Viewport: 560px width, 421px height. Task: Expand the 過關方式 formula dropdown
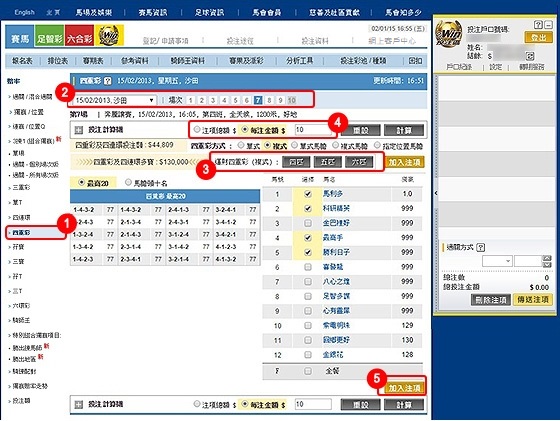pos(497,261)
